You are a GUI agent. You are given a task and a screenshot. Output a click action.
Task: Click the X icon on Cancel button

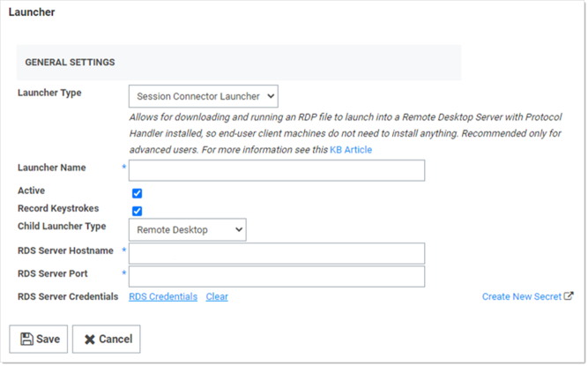point(90,340)
